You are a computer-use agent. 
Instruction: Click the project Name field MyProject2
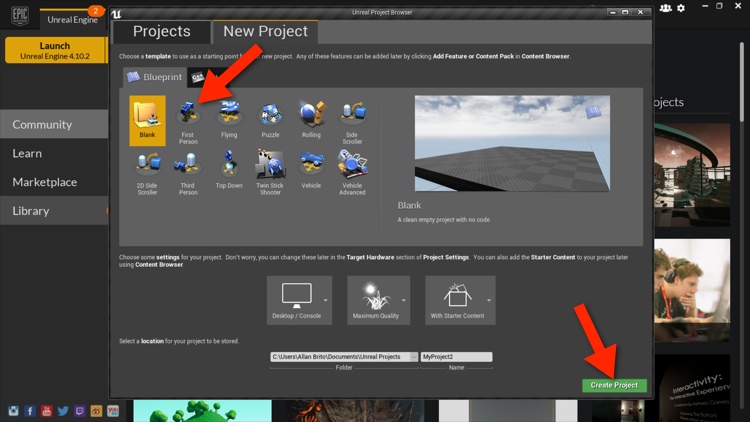tap(456, 357)
